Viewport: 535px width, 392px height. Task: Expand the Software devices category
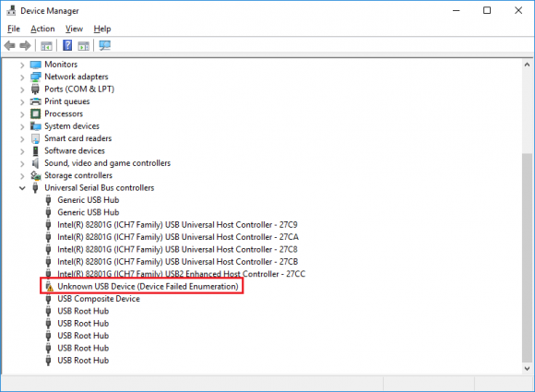(22, 151)
